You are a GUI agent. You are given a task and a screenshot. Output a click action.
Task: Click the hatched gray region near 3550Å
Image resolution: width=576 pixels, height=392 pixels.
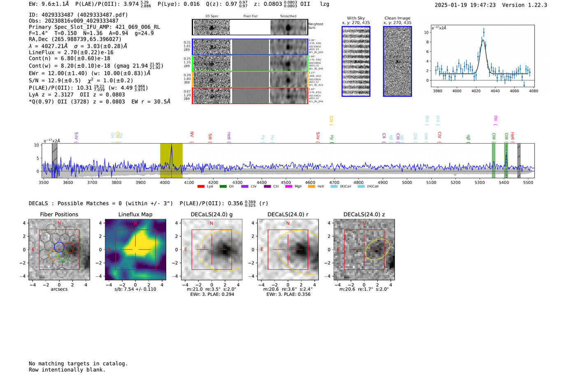tap(55, 161)
